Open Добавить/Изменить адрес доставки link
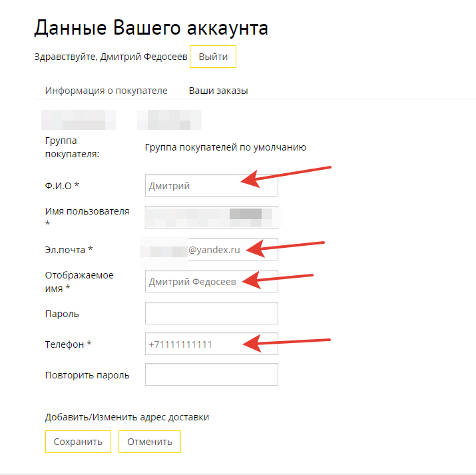 tap(127, 417)
